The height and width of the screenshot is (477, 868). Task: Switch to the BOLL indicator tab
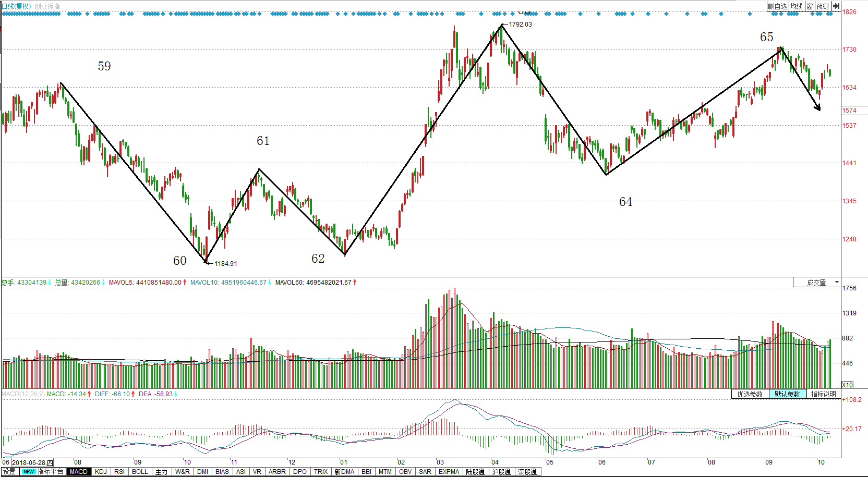[x=140, y=471]
